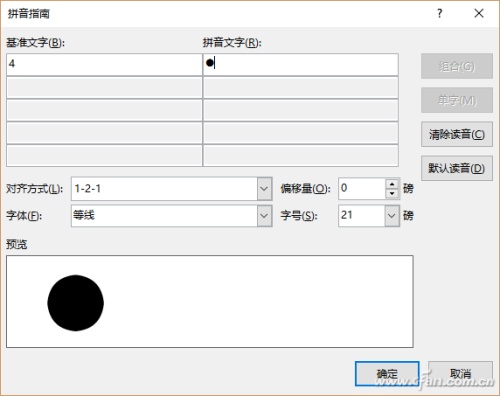Open the 字体 dropdown arrow
Image resolution: width=500 pixels, height=396 pixels.
pyautogui.click(x=264, y=216)
